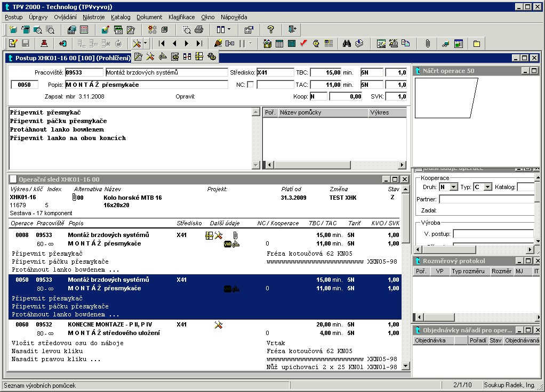Click the Středisko field X41
The image size is (545, 392).
tap(275, 72)
